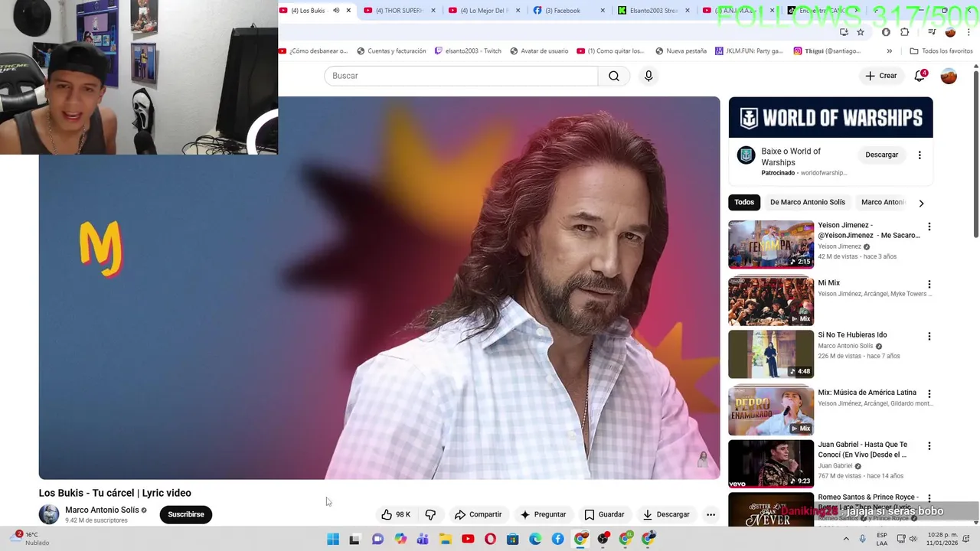
Task: Open Opera browser from the taskbar
Action: point(490,539)
